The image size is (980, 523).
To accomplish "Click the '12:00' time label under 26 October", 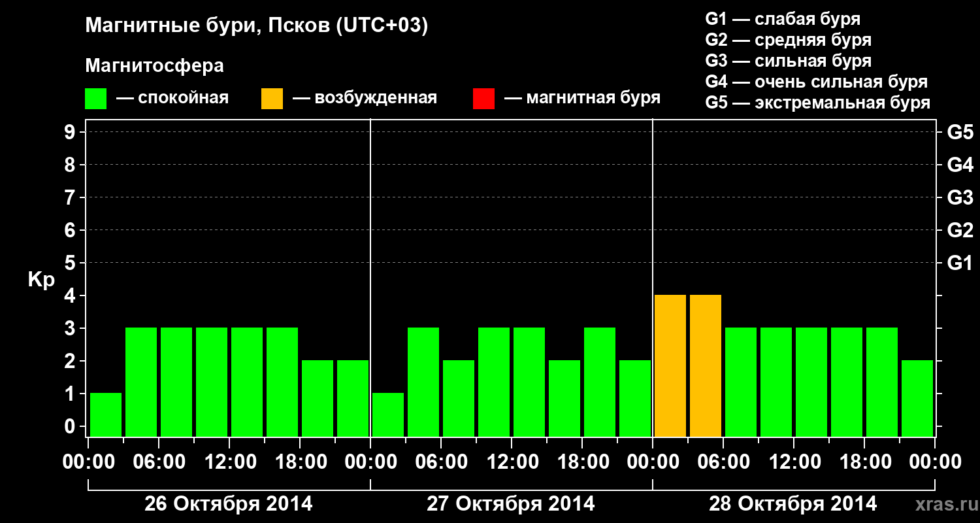I will pyautogui.click(x=229, y=462).
